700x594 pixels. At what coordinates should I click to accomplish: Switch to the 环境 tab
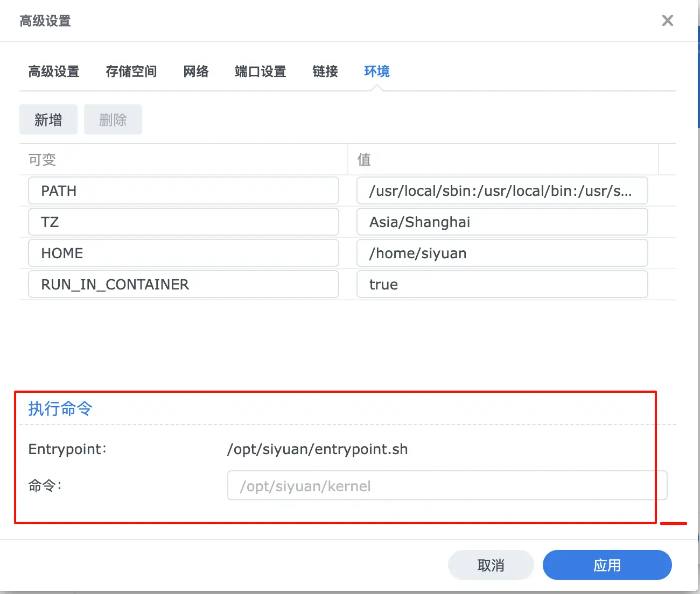(x=376, y=72)
